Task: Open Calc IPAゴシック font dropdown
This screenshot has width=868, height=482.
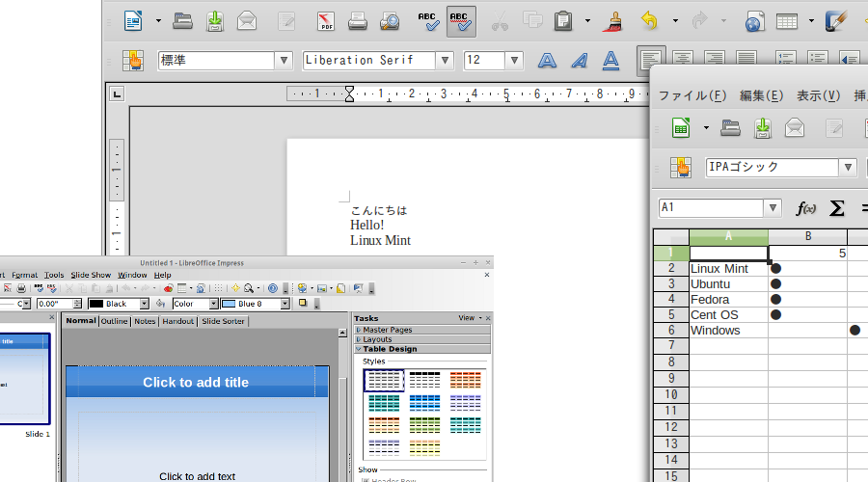Action: [848, 167]
